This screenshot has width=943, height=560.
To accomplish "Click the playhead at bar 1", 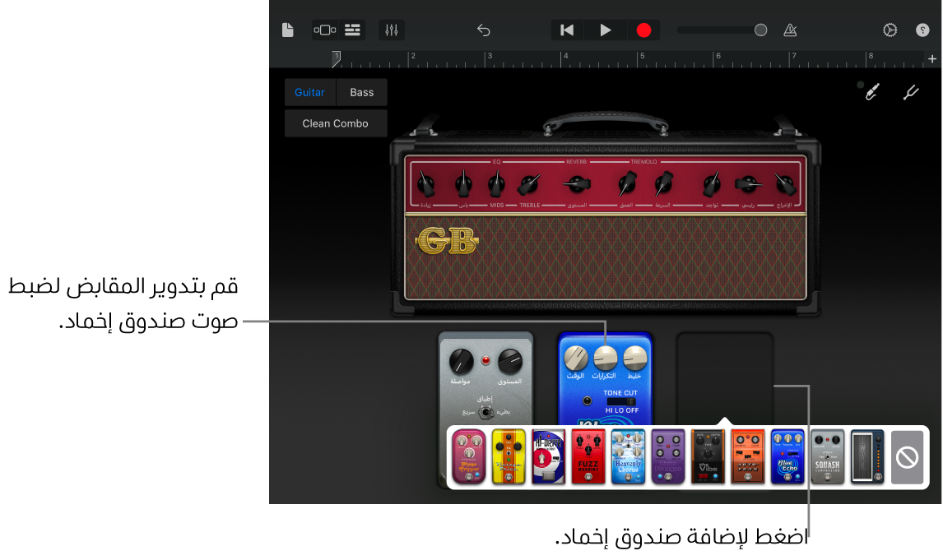I will point(337,58).
